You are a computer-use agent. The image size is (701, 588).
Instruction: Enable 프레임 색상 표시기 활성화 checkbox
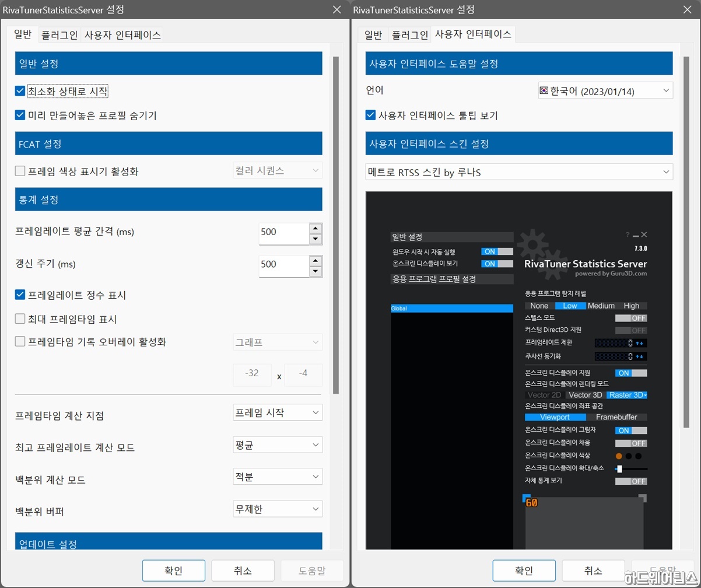[x=20, y=171]
